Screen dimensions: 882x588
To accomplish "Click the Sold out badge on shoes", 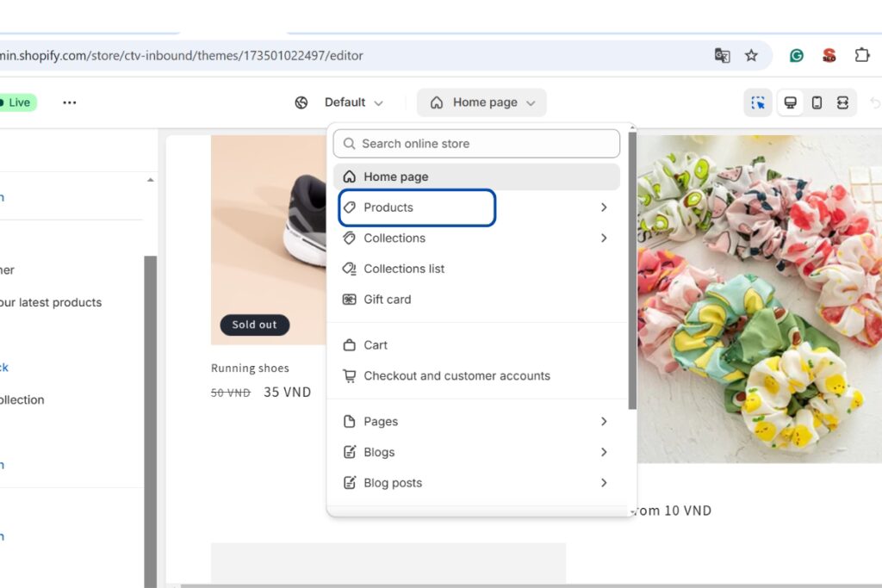I will tap(254, 325).
